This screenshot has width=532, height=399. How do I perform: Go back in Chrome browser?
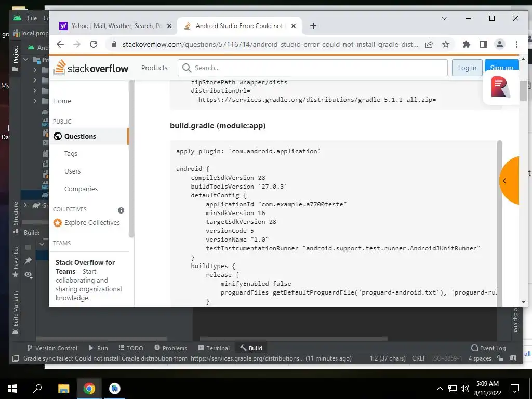pyautogui.click(x=60, y=44)
